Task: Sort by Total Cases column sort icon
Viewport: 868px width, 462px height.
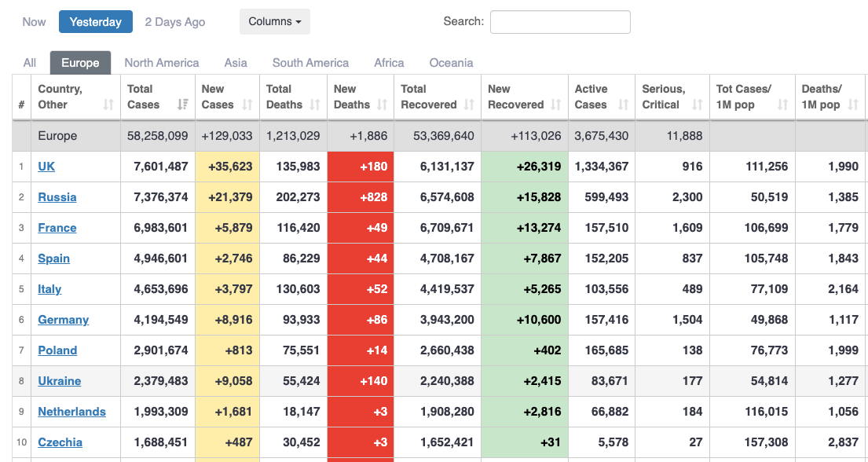Action: (182, 104)
